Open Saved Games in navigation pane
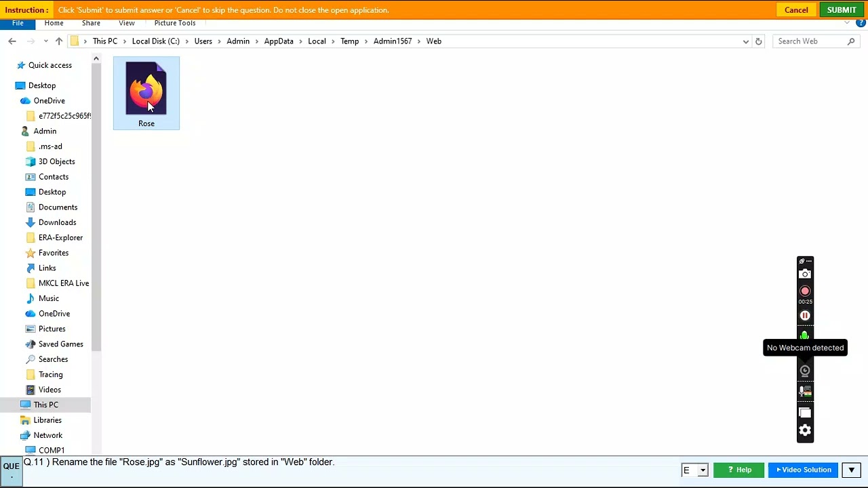 coord(61,344)
